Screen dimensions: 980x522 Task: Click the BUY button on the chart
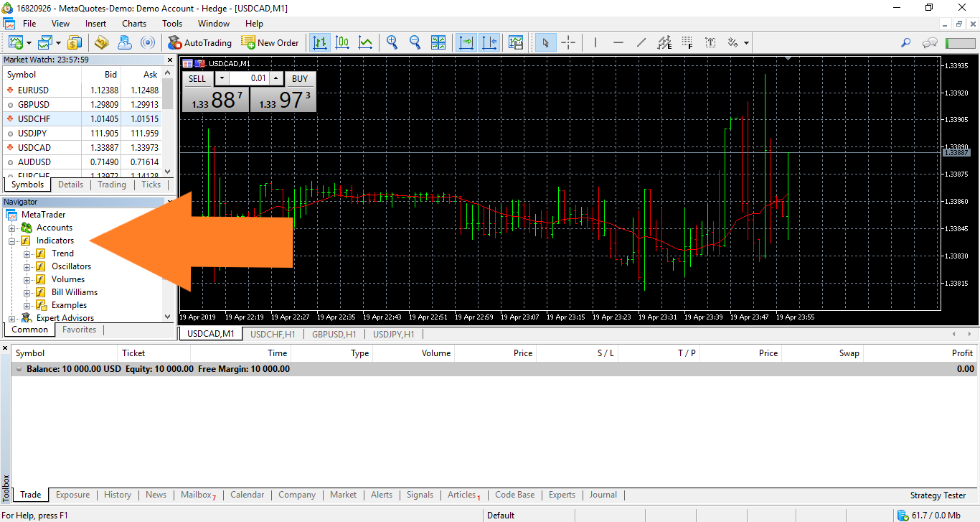pos(300,78)
